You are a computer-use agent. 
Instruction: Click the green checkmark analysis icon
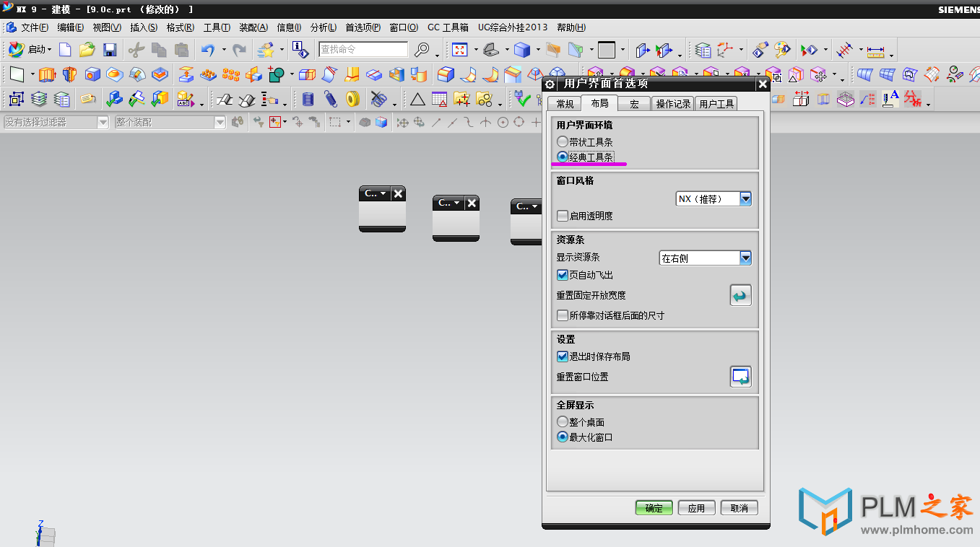tap(522, 99)
